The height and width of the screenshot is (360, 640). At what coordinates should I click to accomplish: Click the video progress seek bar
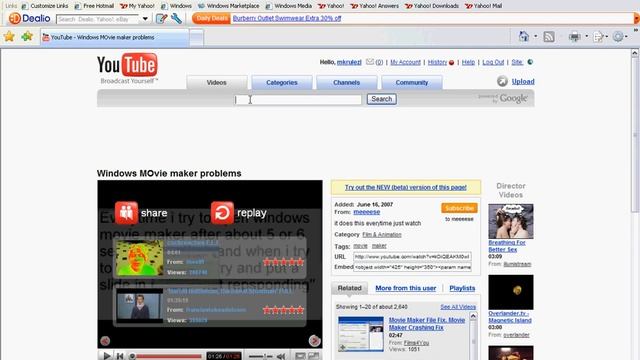(x=167, y=356)
